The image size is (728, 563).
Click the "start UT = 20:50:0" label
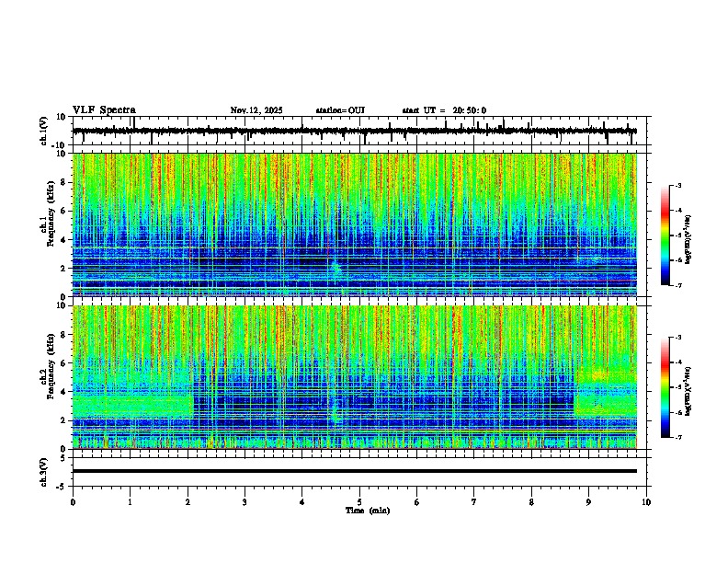(x=444, y=110)
